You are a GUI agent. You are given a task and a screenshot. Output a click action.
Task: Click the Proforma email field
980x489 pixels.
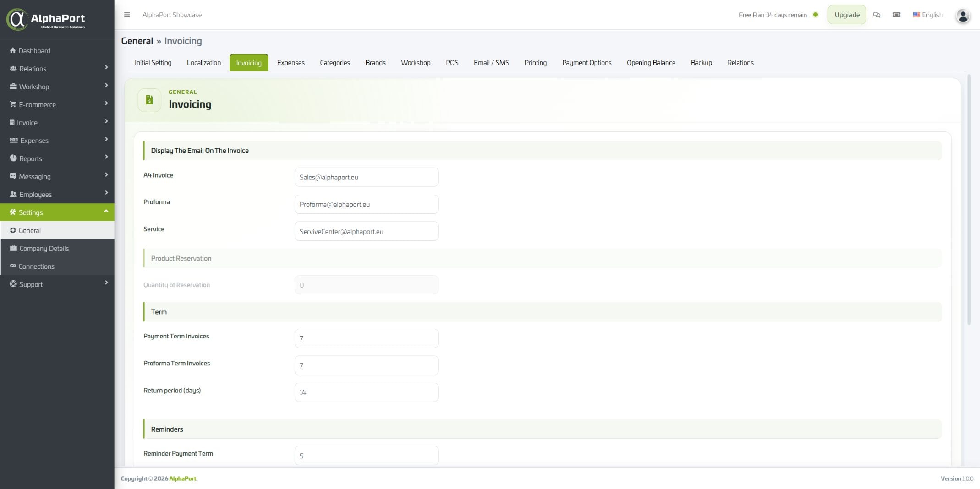point(367,204)
